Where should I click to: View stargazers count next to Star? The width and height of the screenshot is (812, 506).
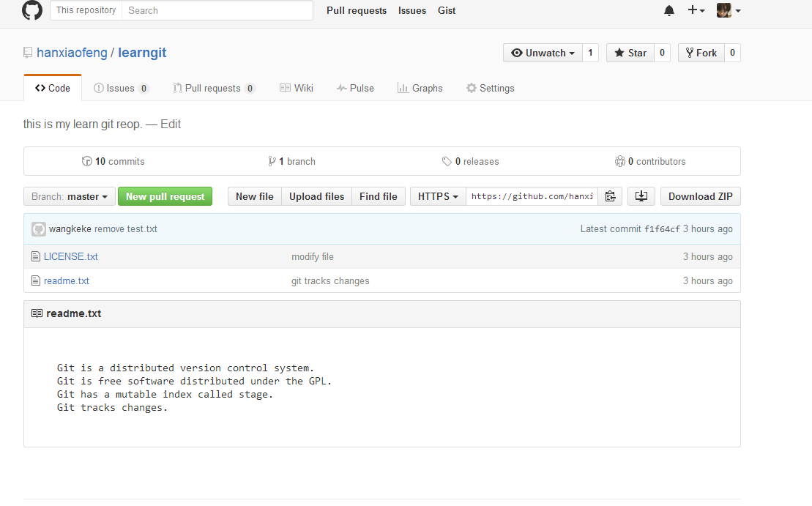(x=663, y=53)
